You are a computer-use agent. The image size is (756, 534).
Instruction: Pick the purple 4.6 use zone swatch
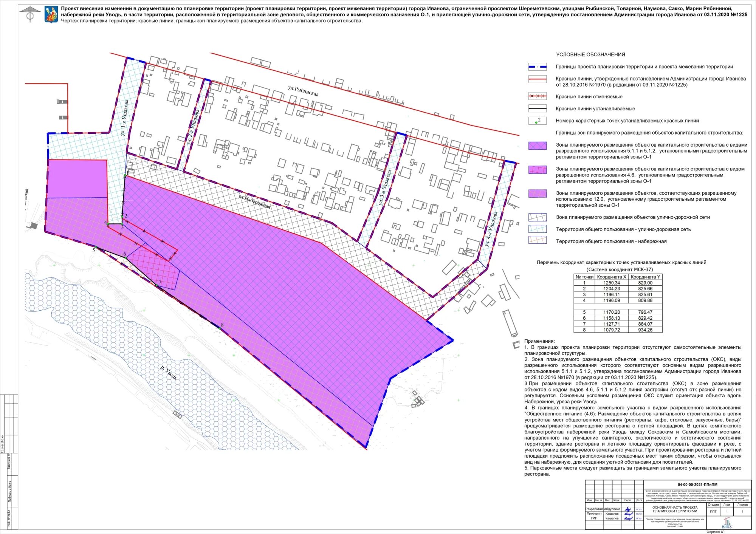(x=537, y=170)
